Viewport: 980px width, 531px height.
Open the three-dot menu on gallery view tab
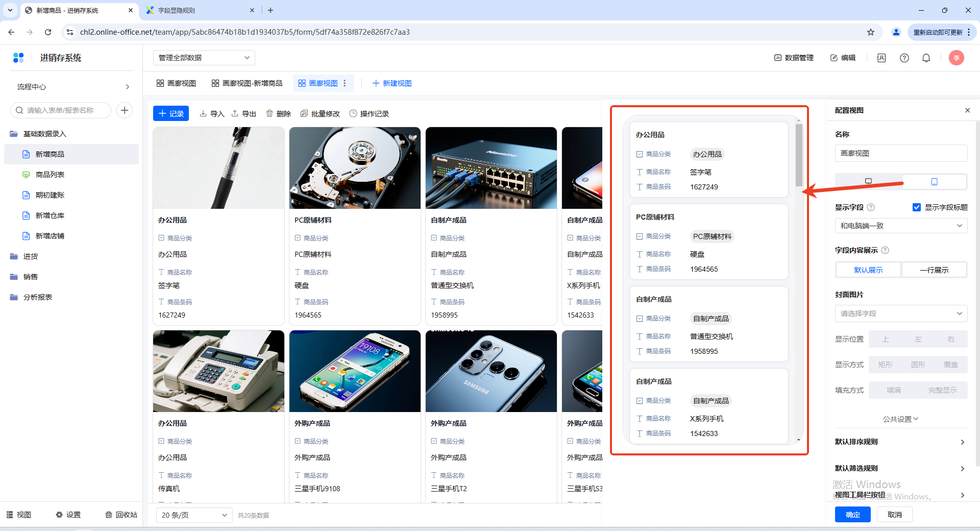(x=345, y=83)
